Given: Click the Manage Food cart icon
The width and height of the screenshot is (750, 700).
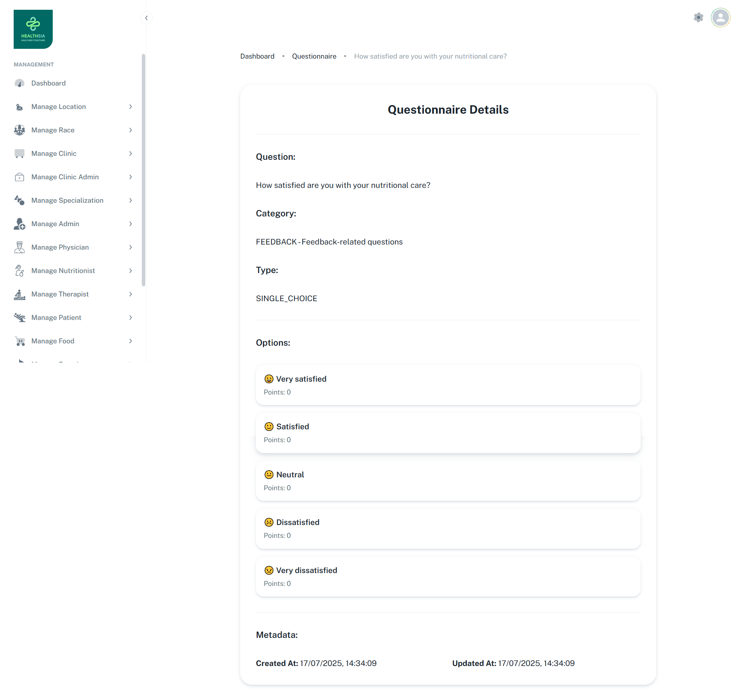Looking at the screenshot, I should [x=20, y=341].
